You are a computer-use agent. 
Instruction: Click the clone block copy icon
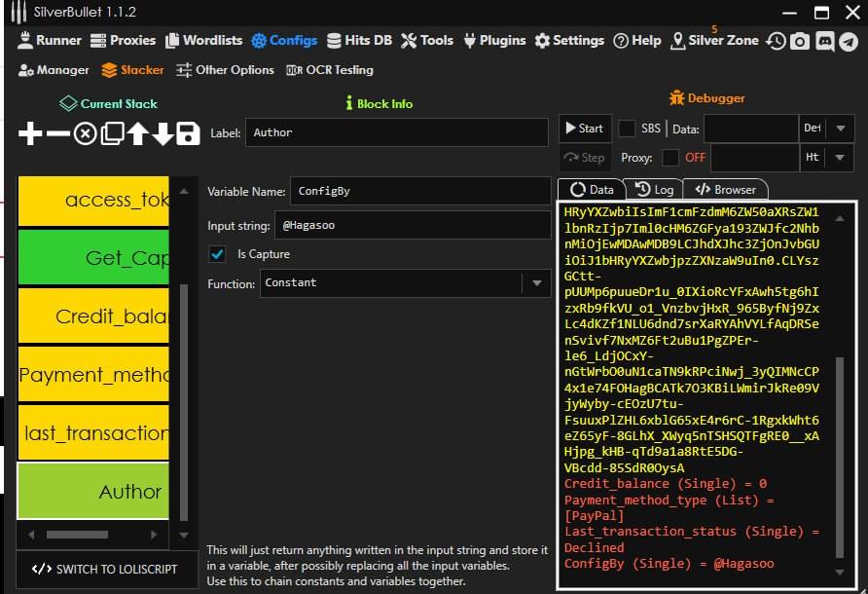click(x=113, y=134)
